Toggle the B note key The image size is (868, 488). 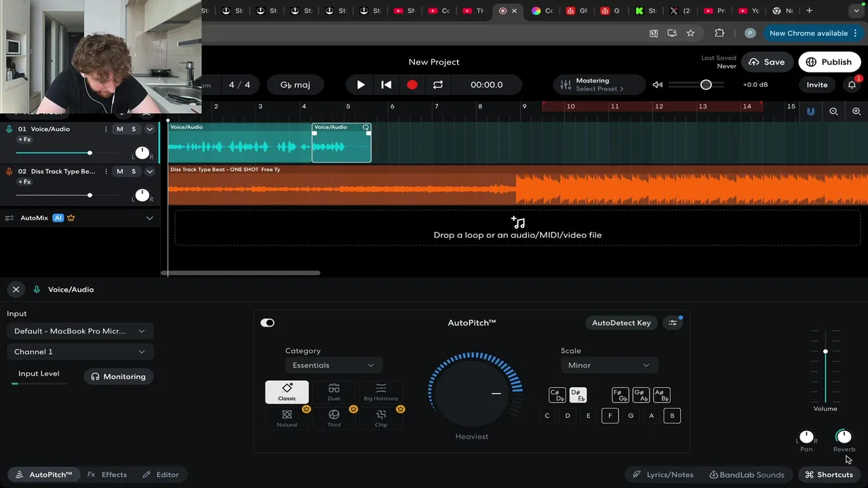point(672,415)
